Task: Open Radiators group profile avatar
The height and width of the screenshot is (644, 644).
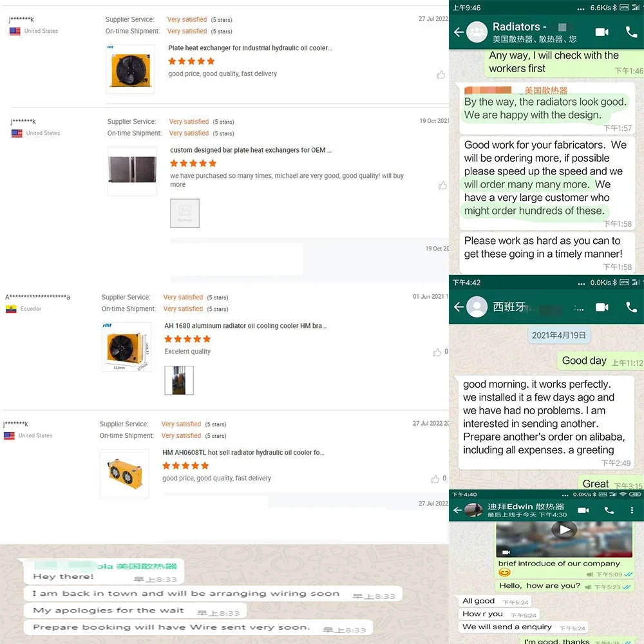Action: point(477,32)
